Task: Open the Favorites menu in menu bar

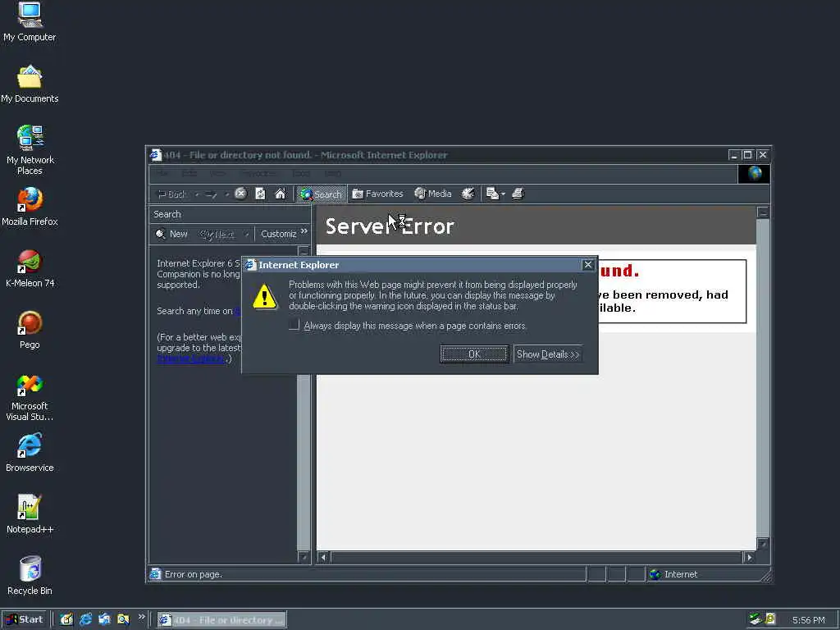Action: pyautogui.click(x=258, y=174)
